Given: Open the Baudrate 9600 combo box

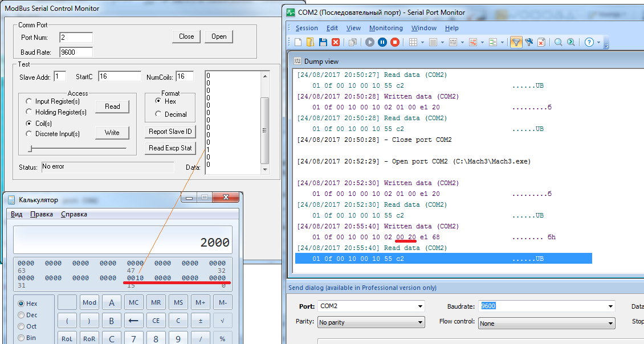Looking at the screenshot, I should click(548, 306).
